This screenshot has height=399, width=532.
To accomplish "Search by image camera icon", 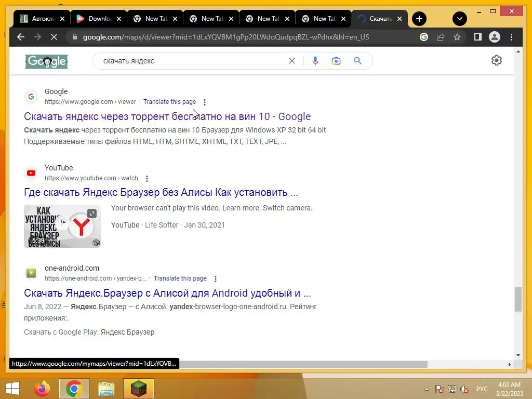I will pyautogui.click(x=336, y=61).
